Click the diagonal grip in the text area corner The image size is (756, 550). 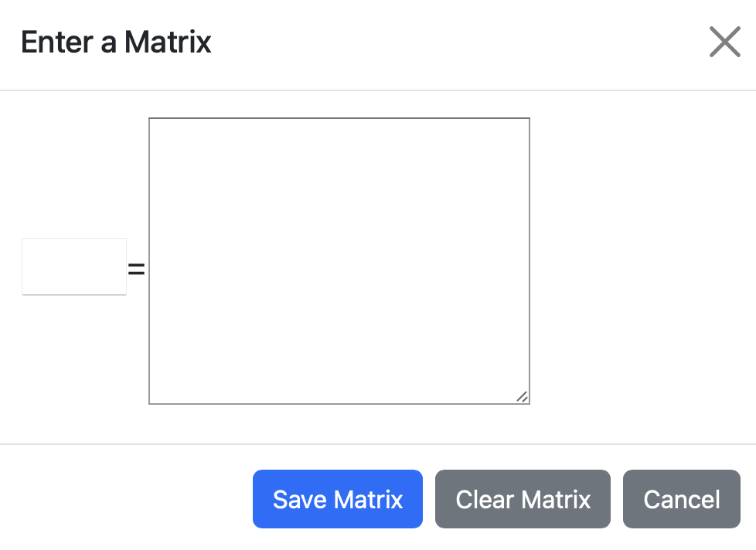click(x=522, y=396)
